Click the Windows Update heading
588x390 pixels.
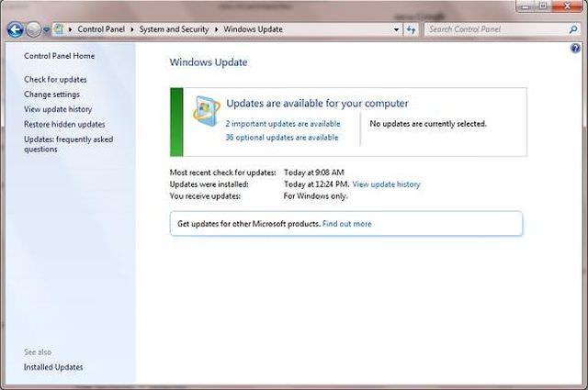209,62
